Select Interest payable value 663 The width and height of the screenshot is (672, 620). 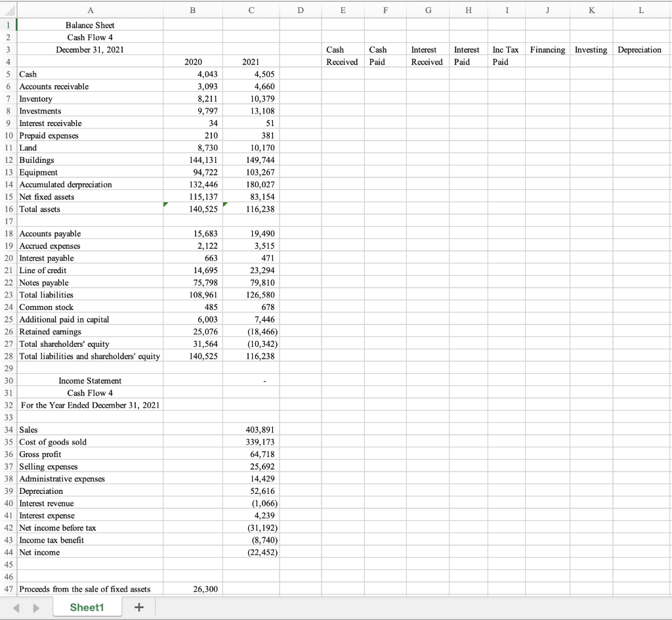(x=193, y=257)
